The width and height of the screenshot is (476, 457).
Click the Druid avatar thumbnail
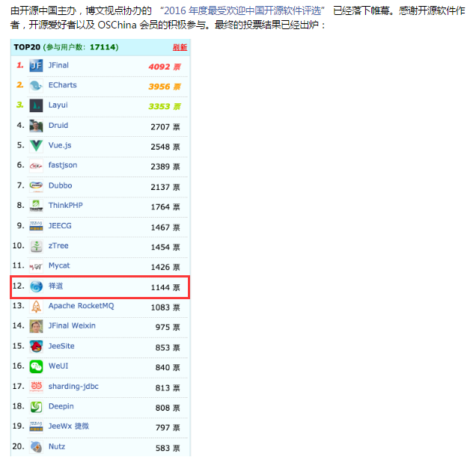[36, 126]
